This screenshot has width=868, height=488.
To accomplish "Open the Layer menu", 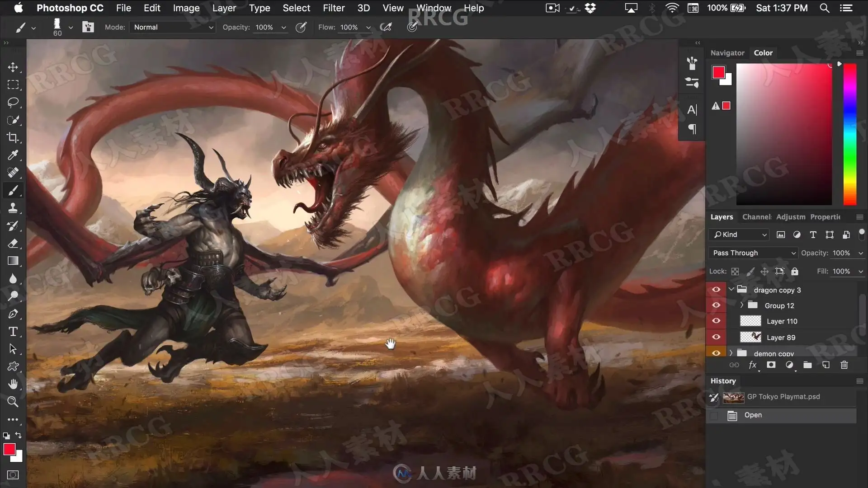I will coord(224,8).
